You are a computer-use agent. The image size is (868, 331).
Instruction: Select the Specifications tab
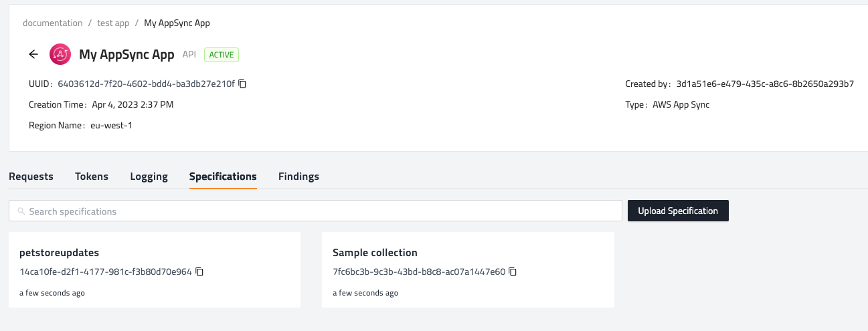[x=223, y=177]
